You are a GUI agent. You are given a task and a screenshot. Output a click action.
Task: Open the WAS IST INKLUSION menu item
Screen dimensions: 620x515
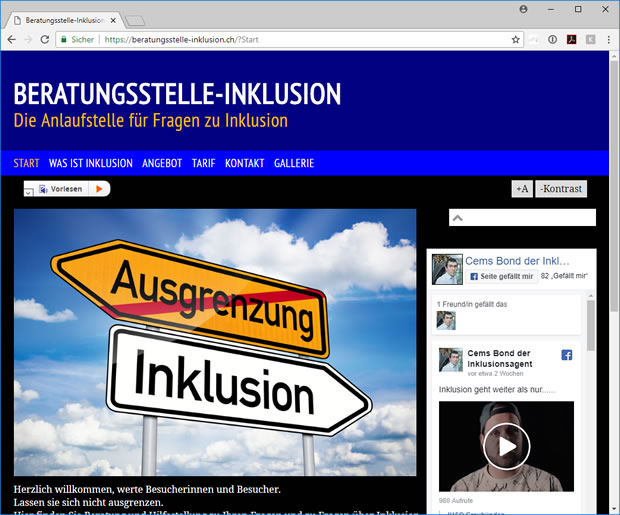tap(90, 163)
